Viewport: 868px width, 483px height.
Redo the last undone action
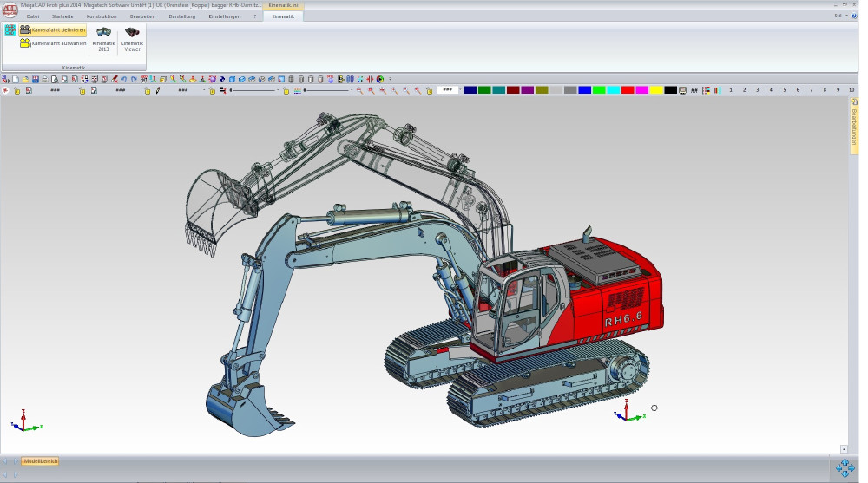click(134, 79)
